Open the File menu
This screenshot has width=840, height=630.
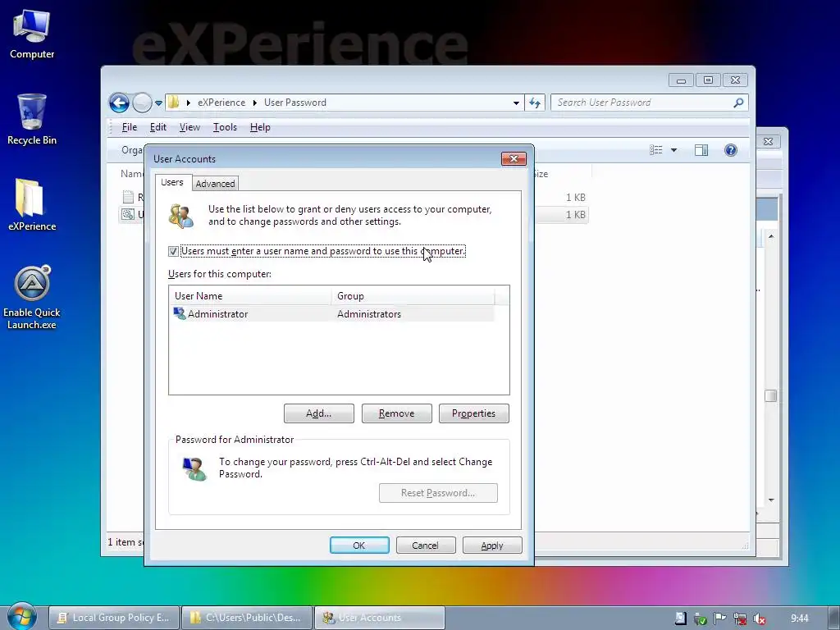[x=129, y=127]
